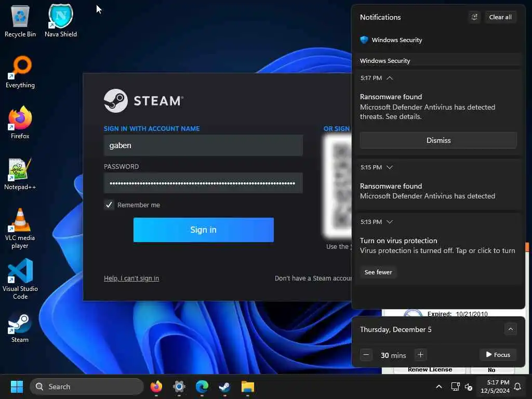Click the account name field containing gaben

click(x=203, y=145)
